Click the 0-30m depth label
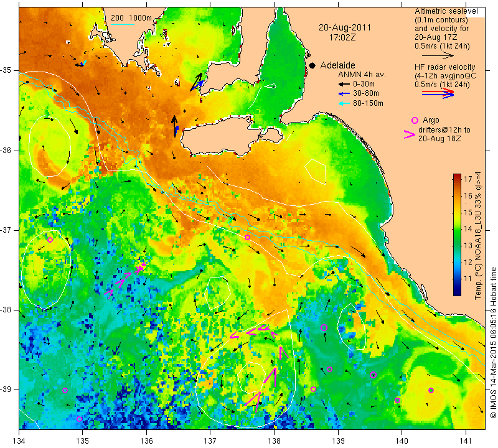The image size is (498, 448). [364, 84]
